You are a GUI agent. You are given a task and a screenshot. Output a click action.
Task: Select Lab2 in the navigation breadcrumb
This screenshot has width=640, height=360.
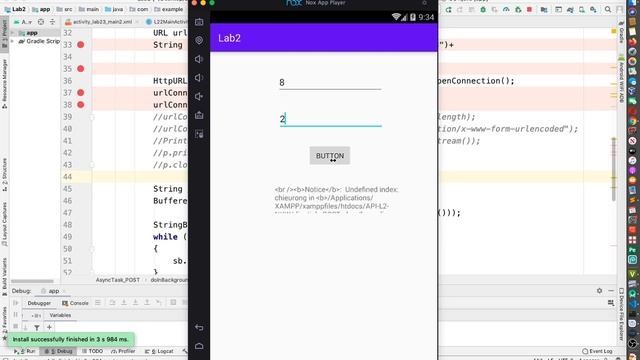click(x=15, y=9)
